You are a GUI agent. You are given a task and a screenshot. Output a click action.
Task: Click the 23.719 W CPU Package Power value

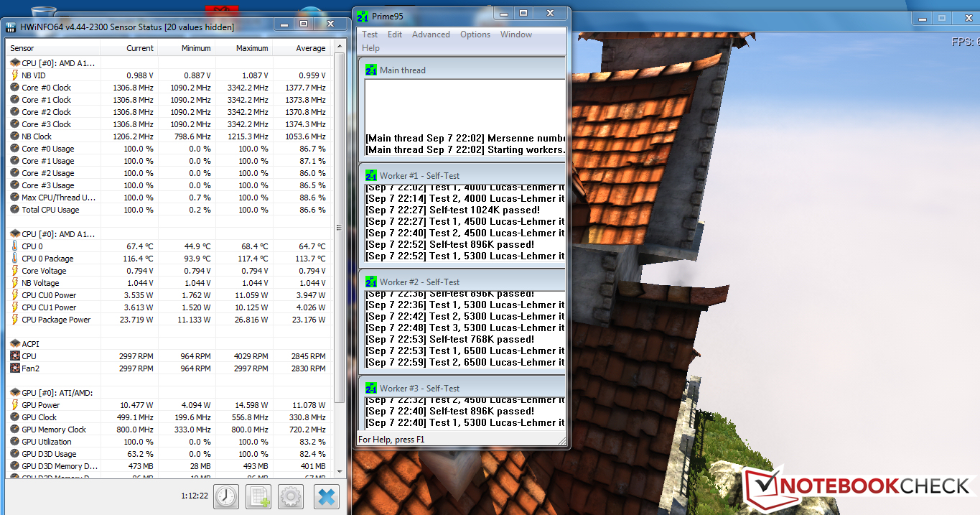(x=136, y=320)
